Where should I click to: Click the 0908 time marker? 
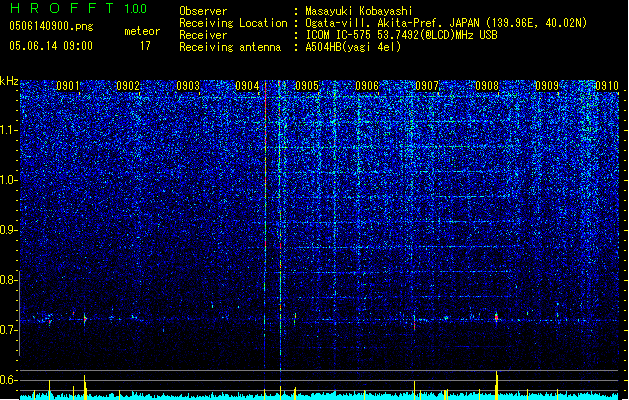(x=487, y=86)
